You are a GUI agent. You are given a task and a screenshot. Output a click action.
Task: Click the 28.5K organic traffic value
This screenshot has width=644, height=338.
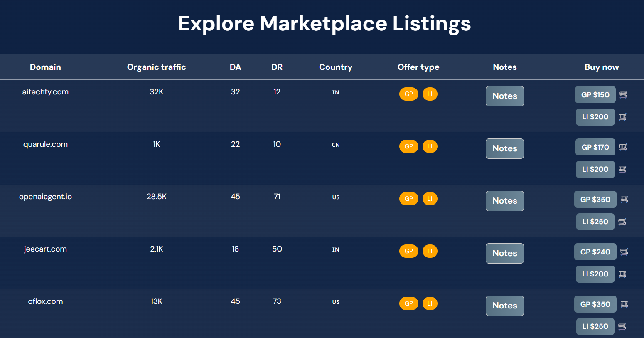click(157, 197)
